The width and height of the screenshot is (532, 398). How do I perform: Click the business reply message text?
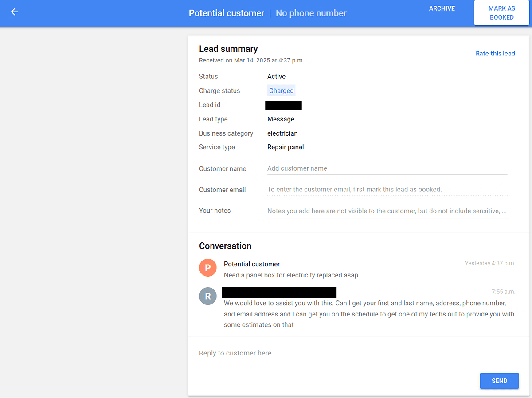(x=369, y=314)
